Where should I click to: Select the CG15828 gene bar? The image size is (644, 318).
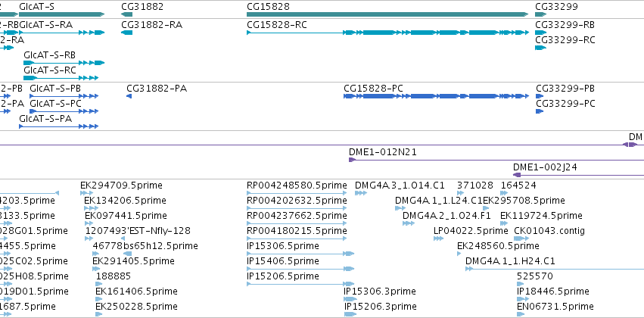pos(387,14)
